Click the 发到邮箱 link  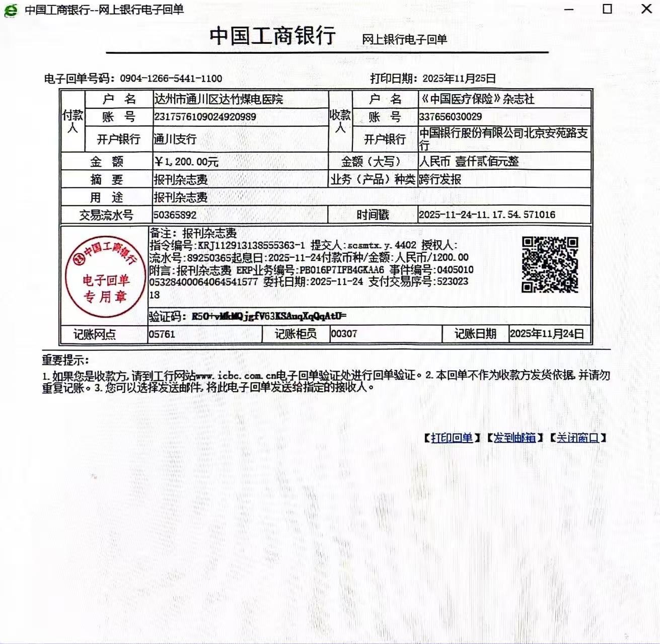514,438
